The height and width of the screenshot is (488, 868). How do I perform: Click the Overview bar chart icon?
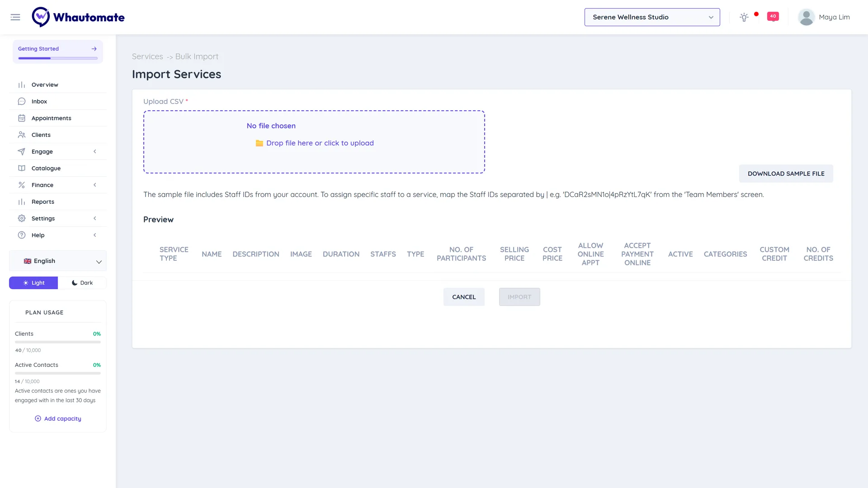[x=22, y=85]
